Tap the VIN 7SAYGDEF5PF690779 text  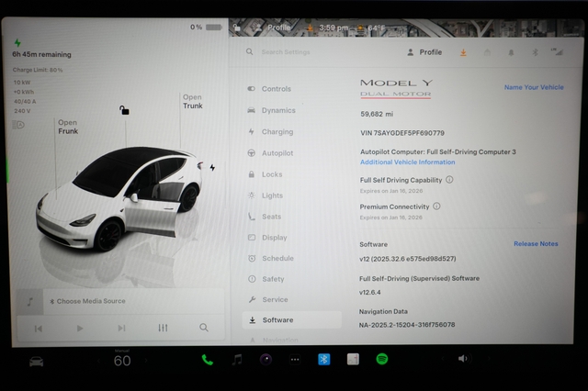(402, 133)
